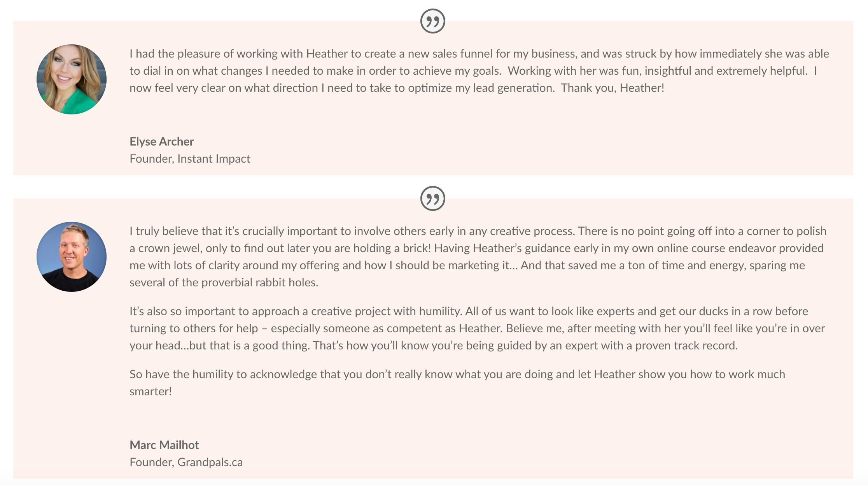Viewport: 868px width, 486px height.
Task: Click the line about optimizing lead generation
Action: [x=397, y=88]
